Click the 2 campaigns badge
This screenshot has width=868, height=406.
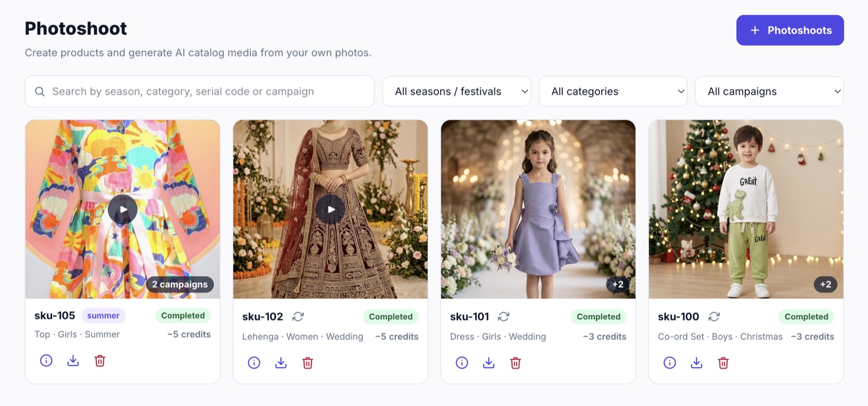[180, 284]
